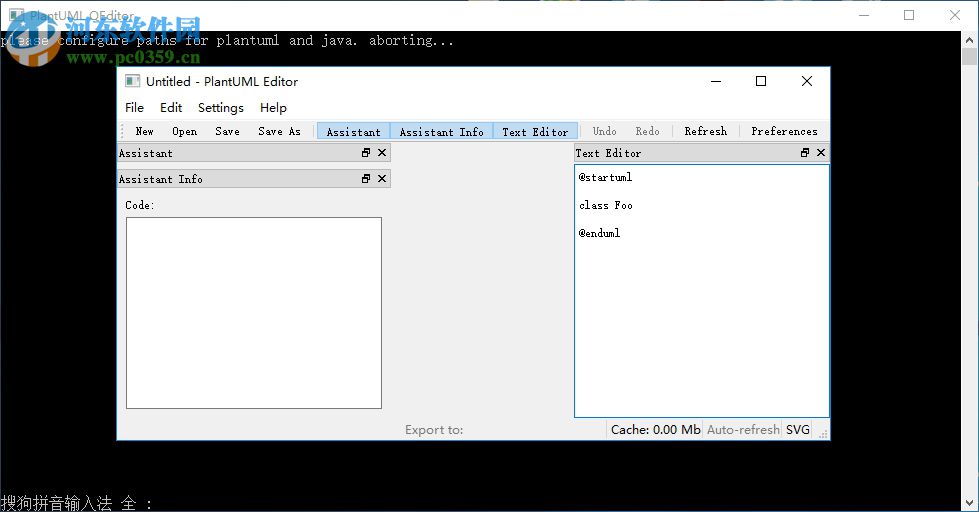Click New in the toolbar
Image resolution: width=979 pixels, height=512 pixels.
click(x=144, y=131)
